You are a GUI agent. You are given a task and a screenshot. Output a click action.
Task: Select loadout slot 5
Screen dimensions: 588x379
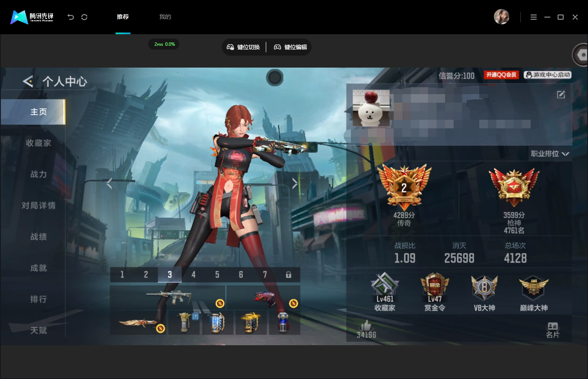217,275
